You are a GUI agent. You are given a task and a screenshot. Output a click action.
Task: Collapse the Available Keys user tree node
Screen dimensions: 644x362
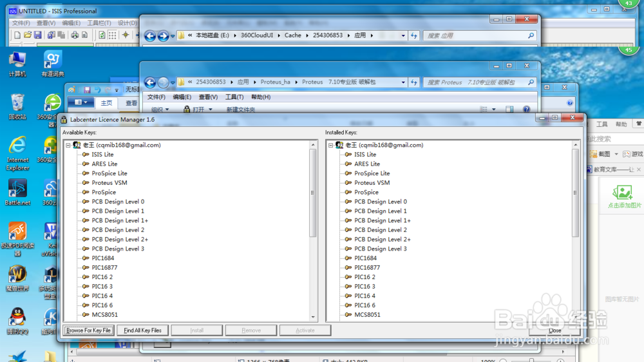coord(68,145)
